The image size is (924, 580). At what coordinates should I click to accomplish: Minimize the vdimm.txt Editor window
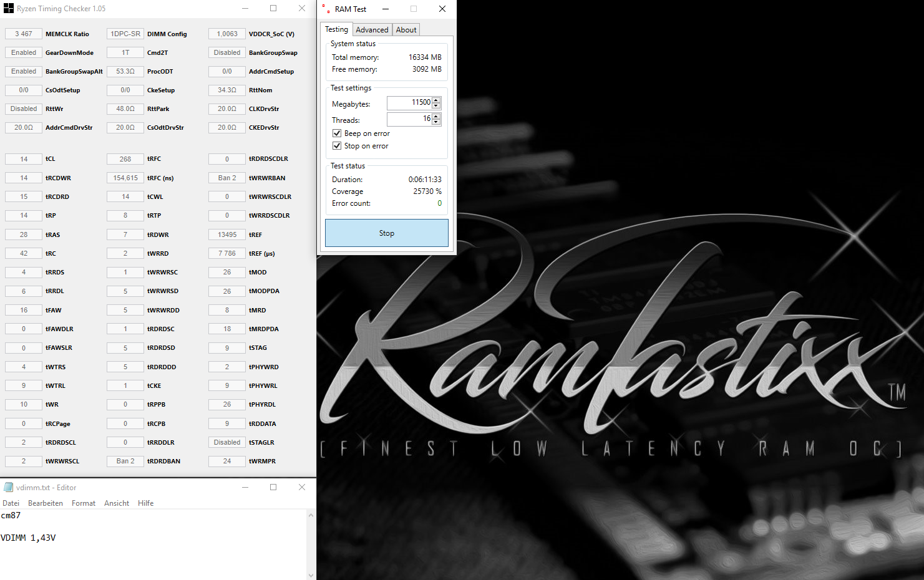pos(245,487)
